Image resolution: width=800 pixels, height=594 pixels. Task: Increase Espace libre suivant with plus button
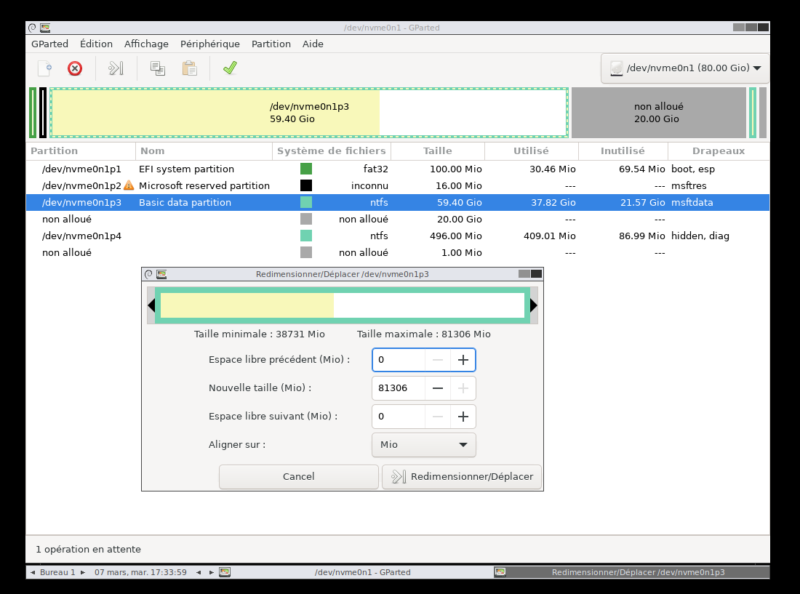pos(463,416)
